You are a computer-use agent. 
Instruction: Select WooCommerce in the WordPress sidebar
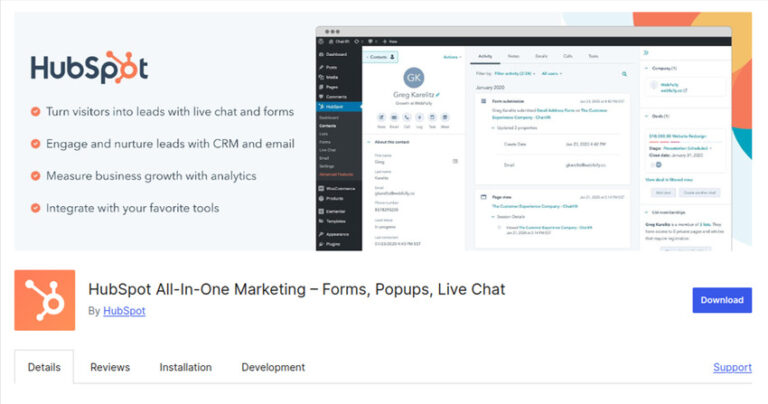tap(339, 189)
